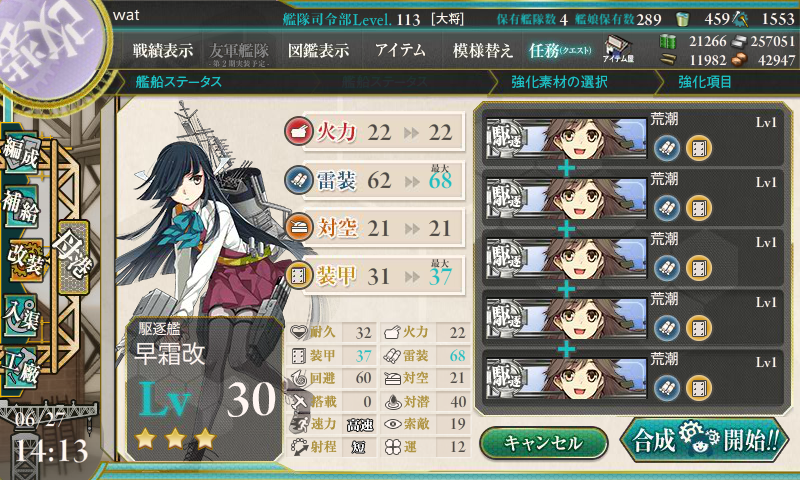The width and height of the screenshot is (800, 480).
Task: Open the 編成 fleet composition side icon
Action: pyautogui.click(x=21, y=151)
